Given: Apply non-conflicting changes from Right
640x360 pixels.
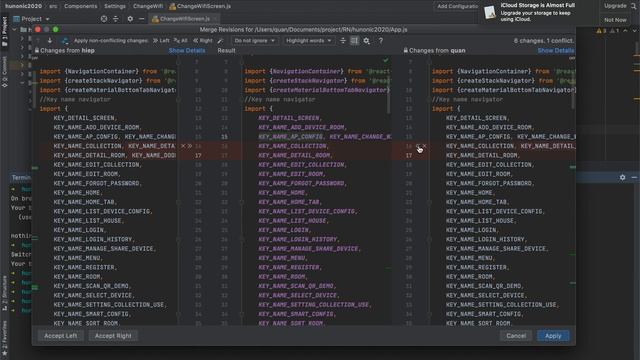Looking at the screenshot, I should tap(203, 40).
